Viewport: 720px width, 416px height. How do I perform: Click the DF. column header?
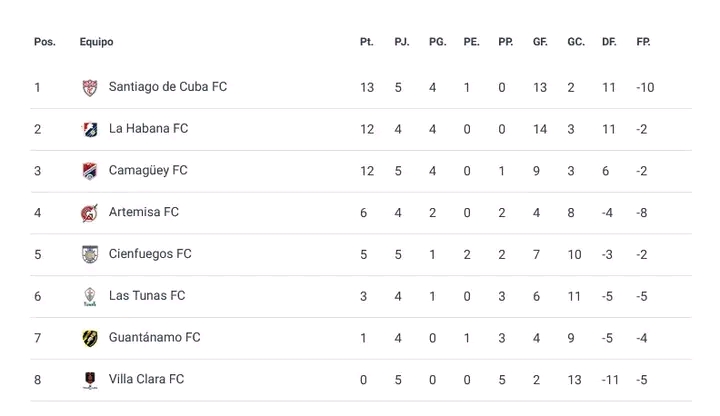click(609, 42)
